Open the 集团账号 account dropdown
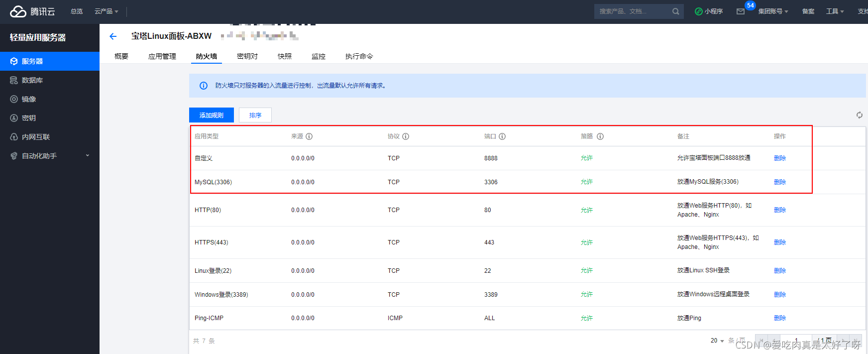 (x=773, y=11)
